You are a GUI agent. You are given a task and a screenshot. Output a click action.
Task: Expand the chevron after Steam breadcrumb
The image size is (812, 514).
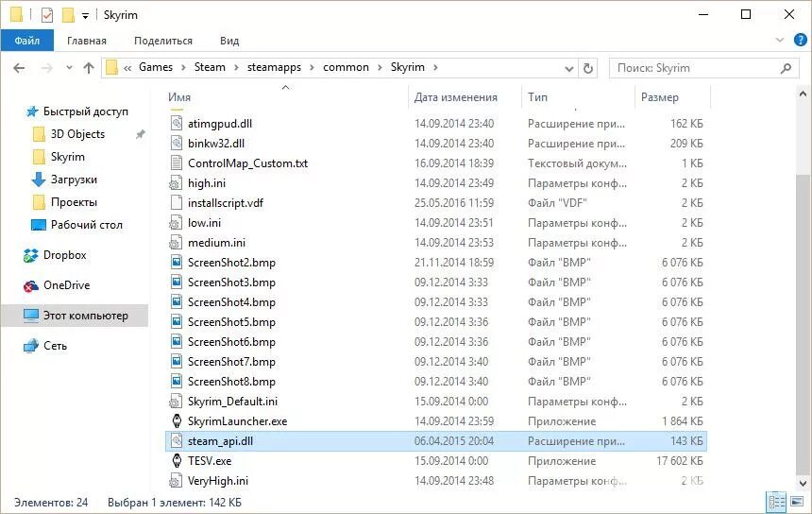236,67
